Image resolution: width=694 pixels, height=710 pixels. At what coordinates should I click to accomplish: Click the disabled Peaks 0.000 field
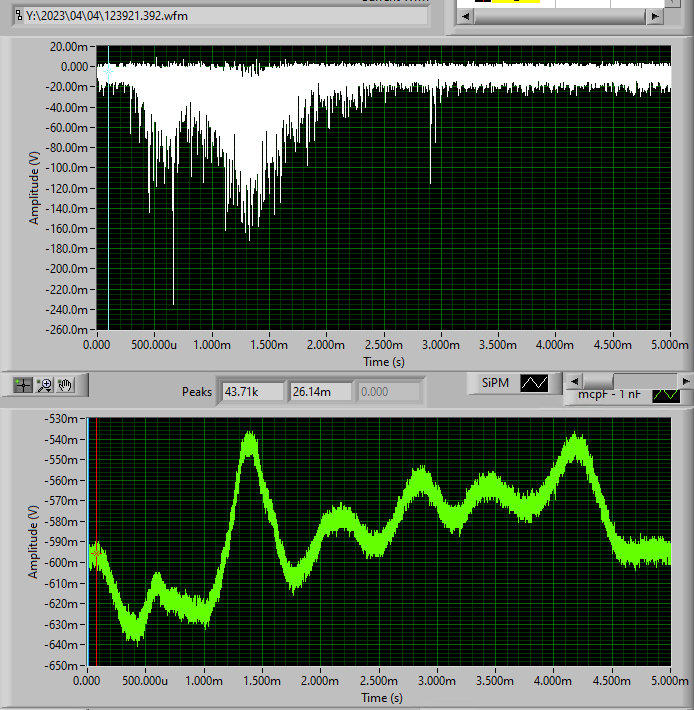click(x=388, y=392)
